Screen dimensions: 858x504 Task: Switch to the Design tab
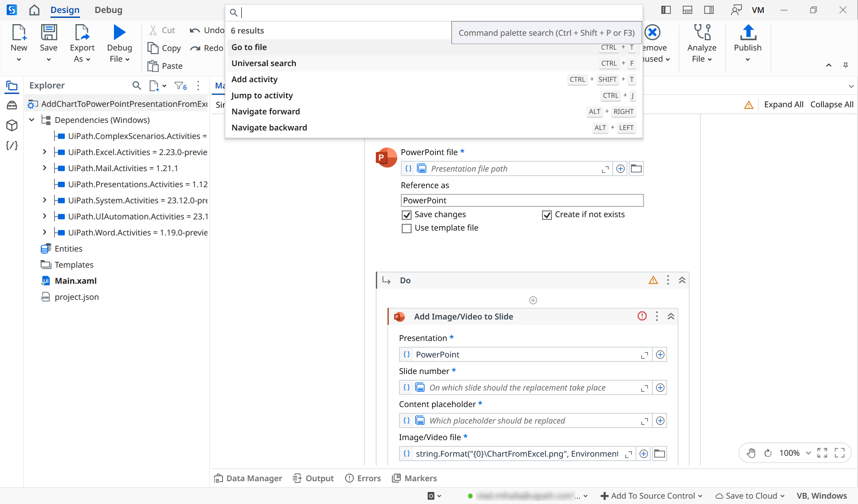coord(65,10)
